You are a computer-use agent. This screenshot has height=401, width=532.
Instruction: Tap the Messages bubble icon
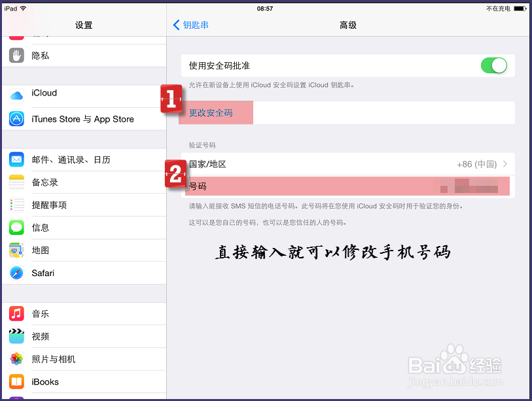click(16, 227)
